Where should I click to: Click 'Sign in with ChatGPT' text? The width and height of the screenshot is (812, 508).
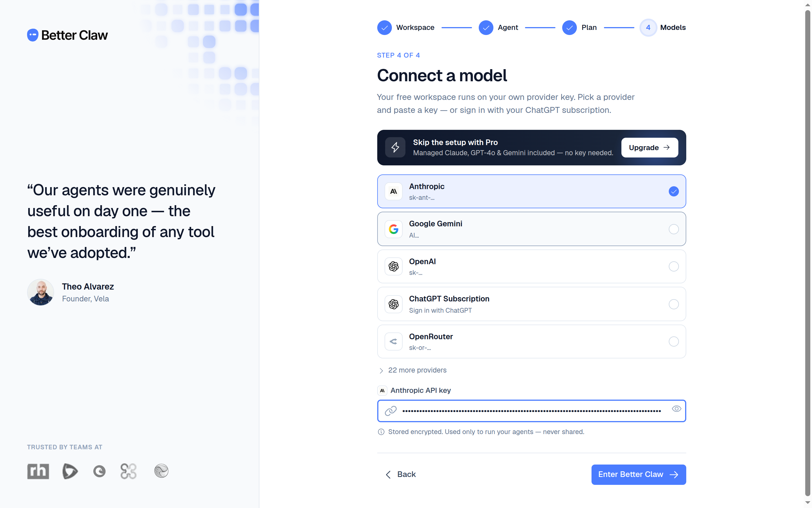pos(440,310)
